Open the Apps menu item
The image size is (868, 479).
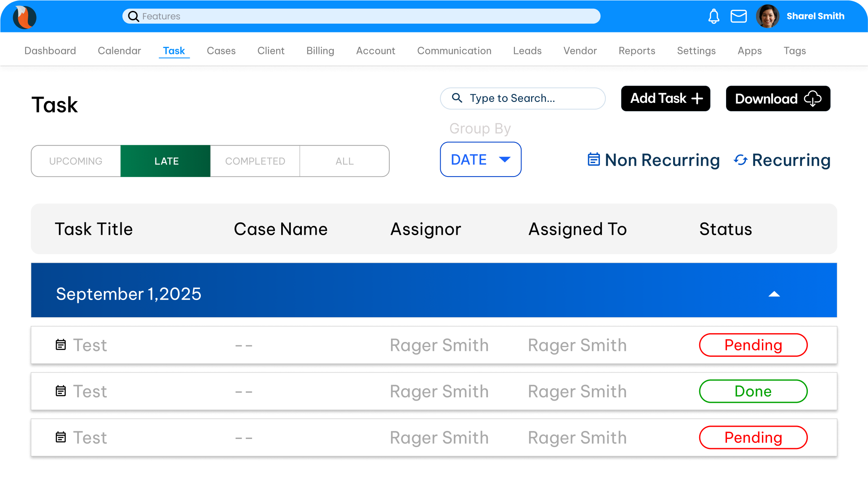click(x=749, y=51)
